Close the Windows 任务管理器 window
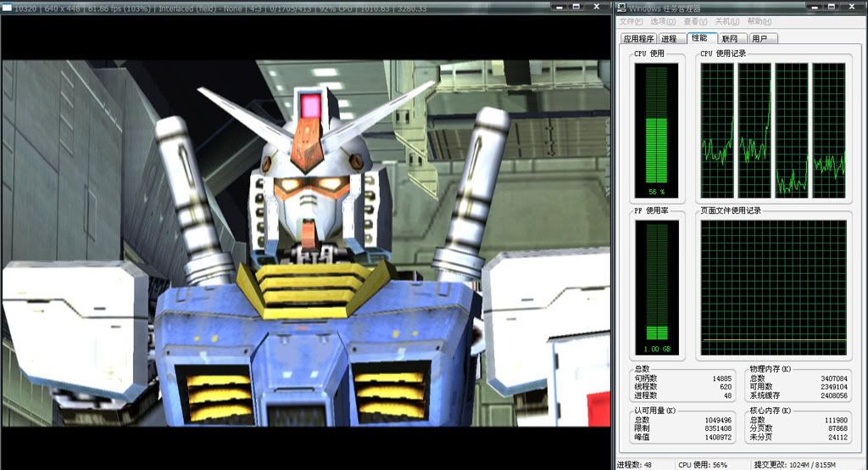The height and width of the screenshot is (470, 868). pyautogui.click(x=853, y=7)
